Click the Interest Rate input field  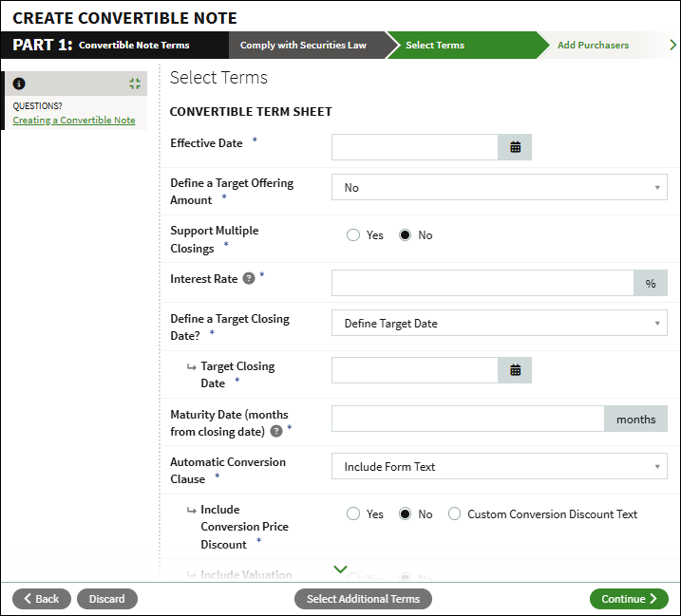pos(482,283)
